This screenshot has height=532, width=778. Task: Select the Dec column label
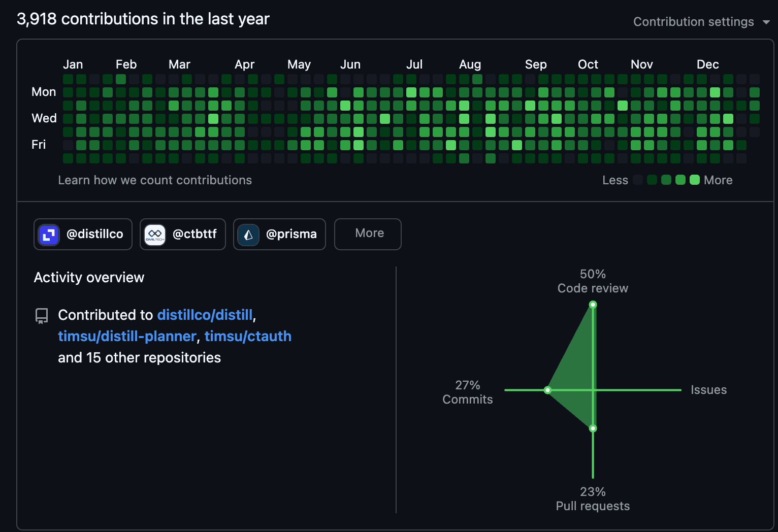click(707, 64)
